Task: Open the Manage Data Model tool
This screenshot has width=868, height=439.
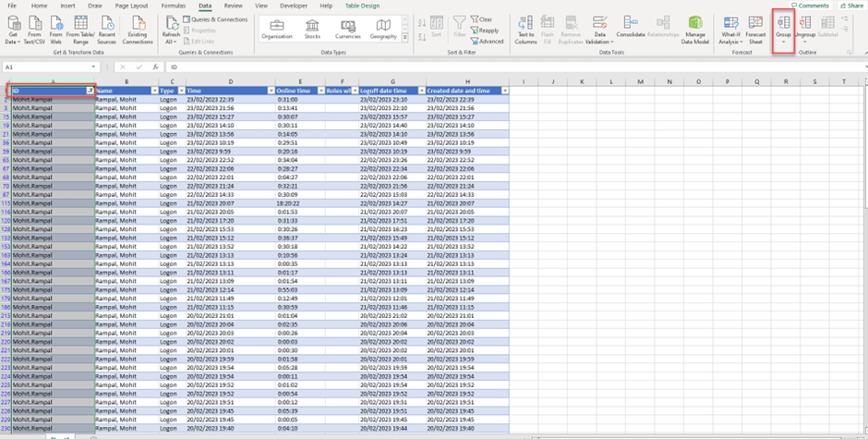Action: [694, 30]
